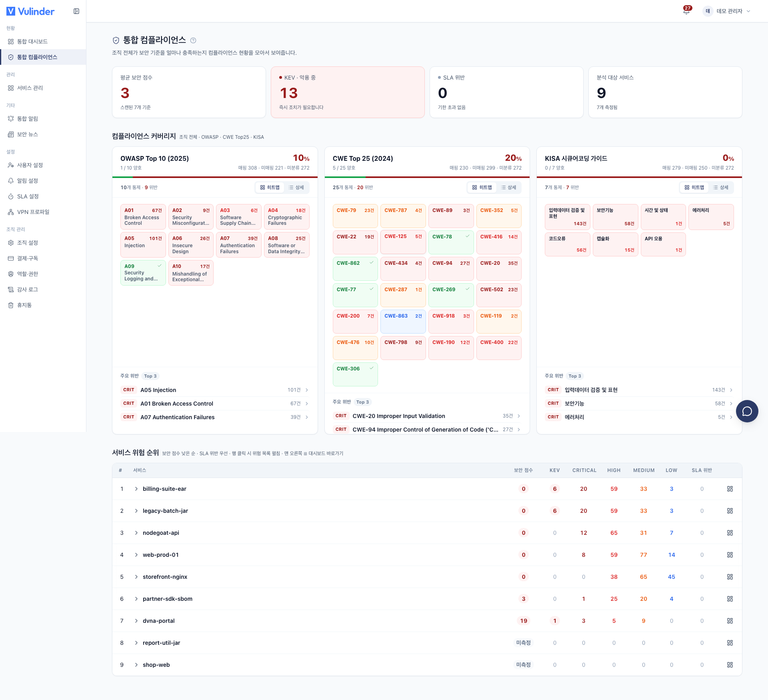Screen dimensions: 768x700
Task: Open 서비스 관리 sidebar item
Action: pos(43,88)
